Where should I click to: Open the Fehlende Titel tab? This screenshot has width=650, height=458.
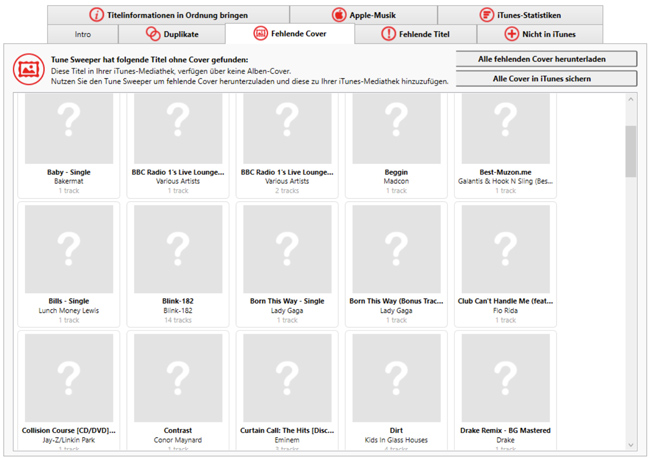pos(415,34)
